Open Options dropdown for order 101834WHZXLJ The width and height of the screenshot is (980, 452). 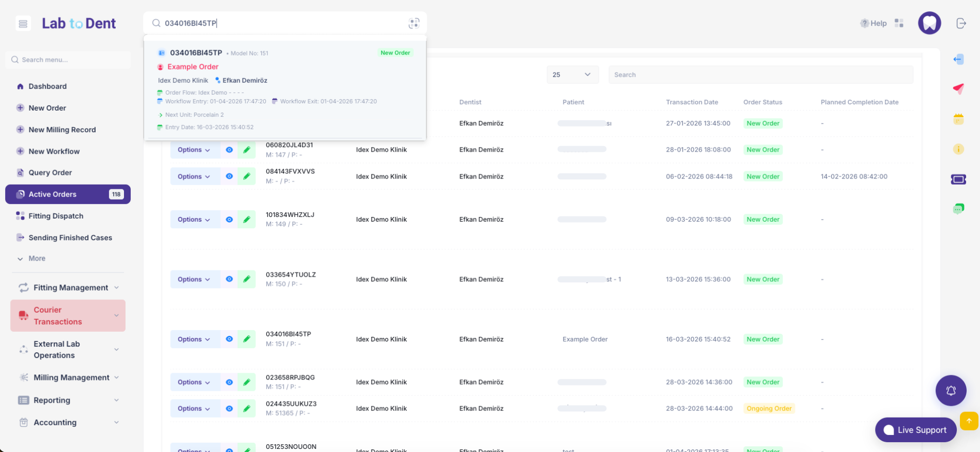pyautogui.click(x=194, y=220)
